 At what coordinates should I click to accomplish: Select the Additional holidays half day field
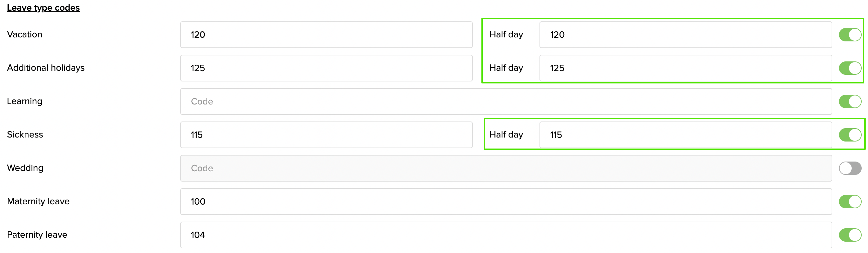point(685,68)
